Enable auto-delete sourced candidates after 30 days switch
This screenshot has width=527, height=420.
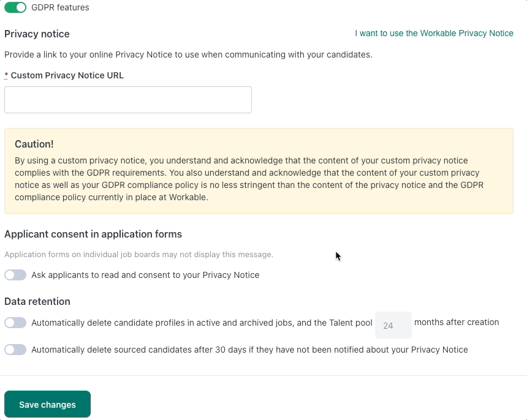[x=15, y=350]
